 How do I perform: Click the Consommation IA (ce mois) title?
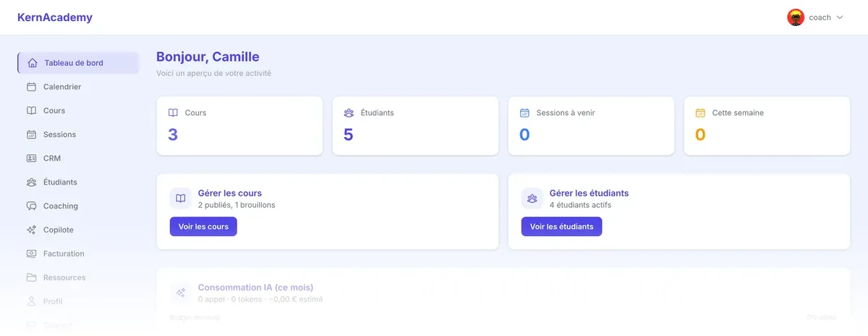coord(255,287)
